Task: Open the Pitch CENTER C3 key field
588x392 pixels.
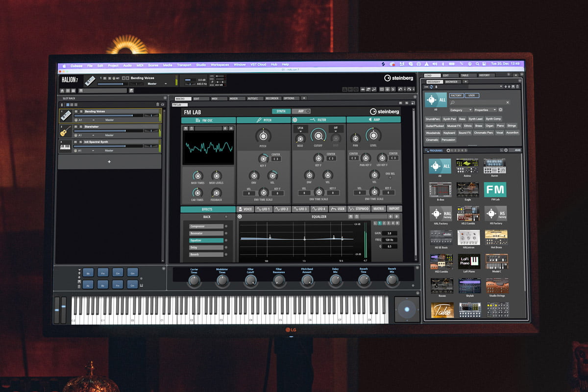Action: pyautogui.click(x=276, y=158)
